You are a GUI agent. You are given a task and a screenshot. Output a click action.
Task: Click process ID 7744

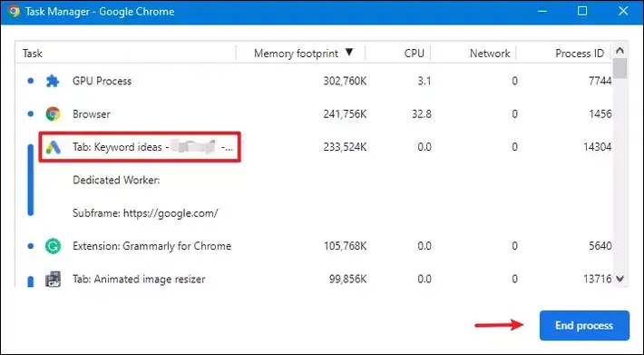click(600, 81)
